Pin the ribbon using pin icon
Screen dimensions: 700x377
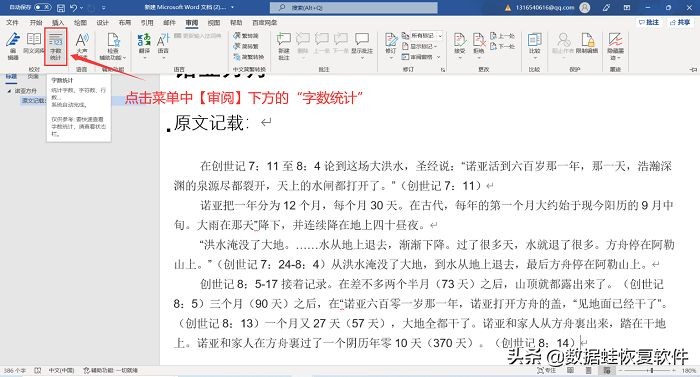693,70
